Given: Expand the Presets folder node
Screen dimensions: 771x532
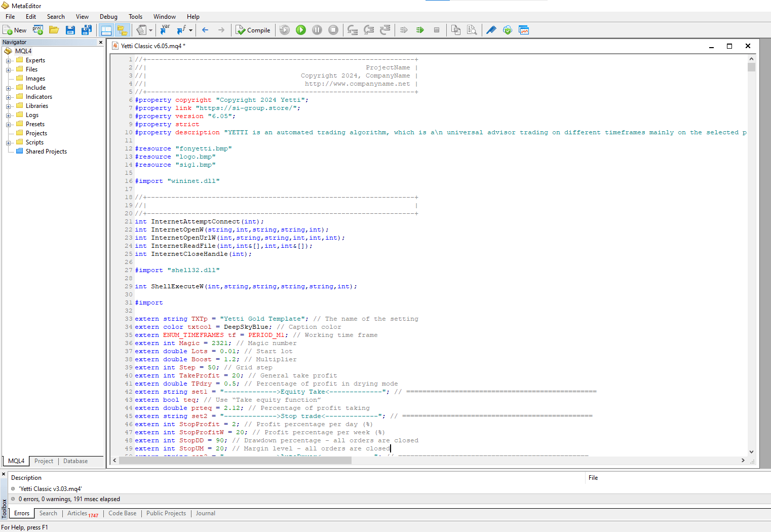Looking at the screenshot, I should 9,125.
